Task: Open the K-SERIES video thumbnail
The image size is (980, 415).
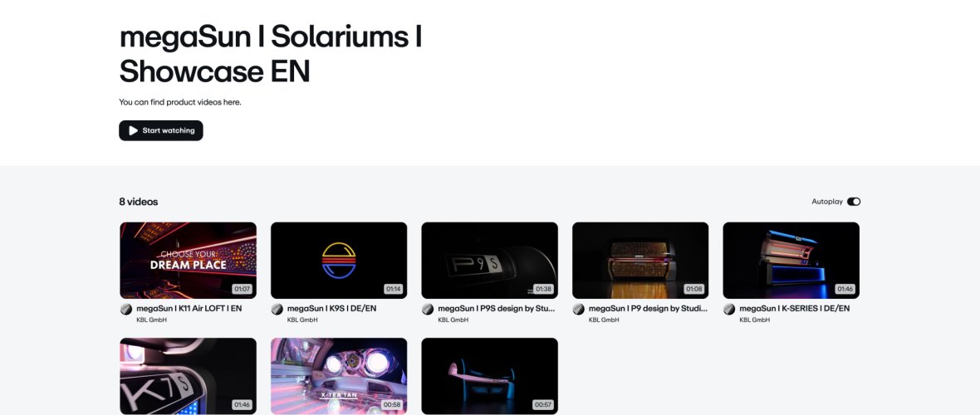Action: coord(791,260)
